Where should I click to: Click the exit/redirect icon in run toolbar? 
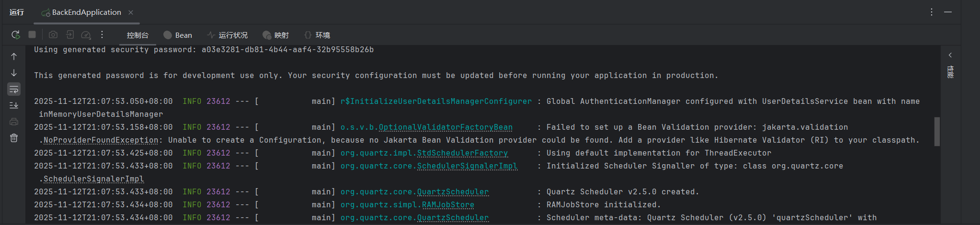tap(70, 35)
